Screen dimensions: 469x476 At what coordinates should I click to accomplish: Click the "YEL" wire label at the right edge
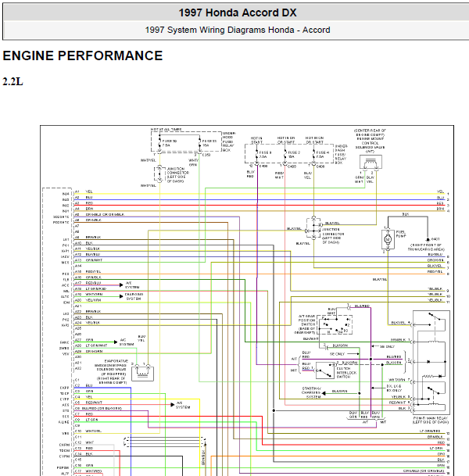tap(440, 191)
